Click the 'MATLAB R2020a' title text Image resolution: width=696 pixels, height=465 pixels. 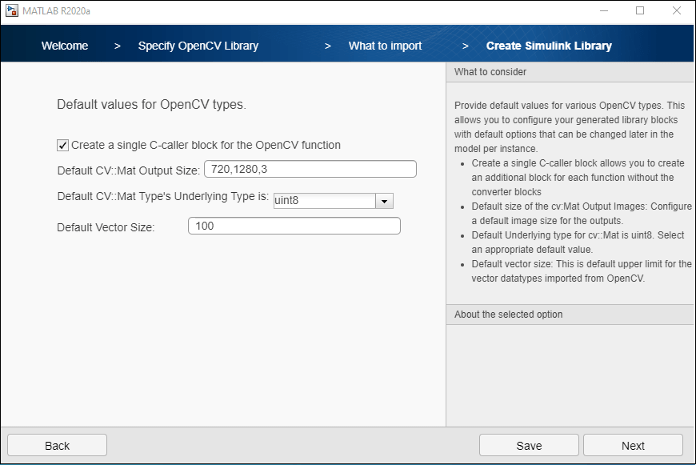click(56, 11)
